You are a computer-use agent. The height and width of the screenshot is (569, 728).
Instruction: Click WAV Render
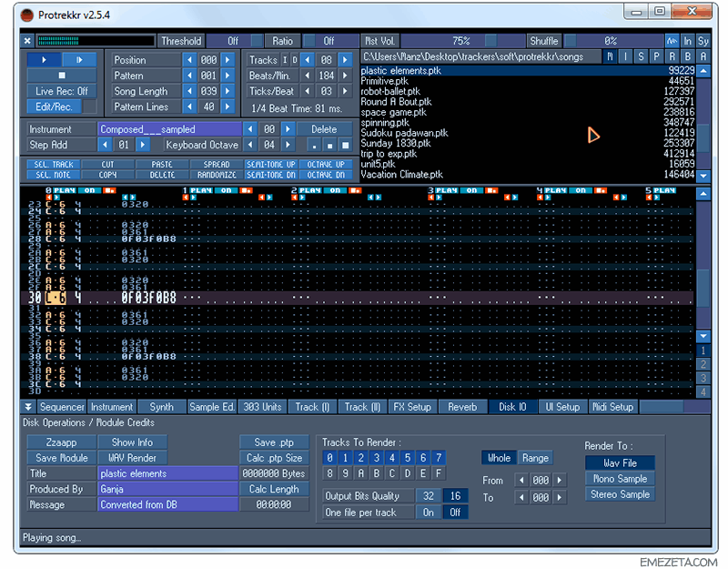(x=132, y=458)
